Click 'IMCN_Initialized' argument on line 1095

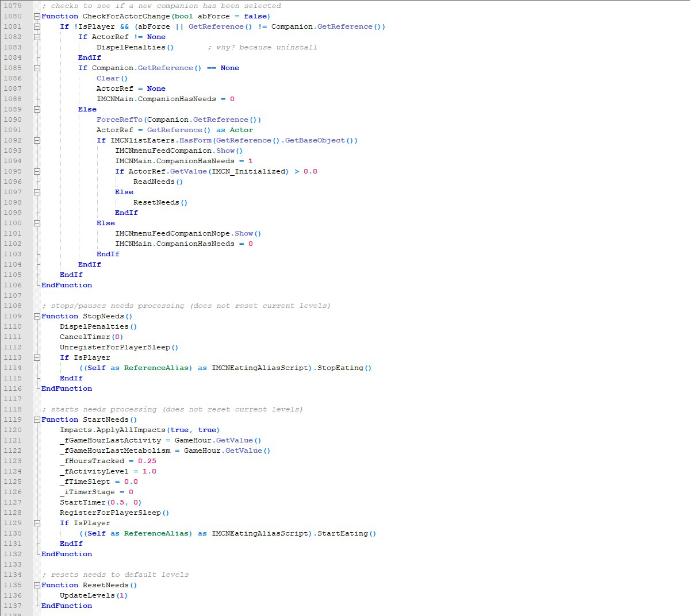pyautogui.click(x=248, y=171)
